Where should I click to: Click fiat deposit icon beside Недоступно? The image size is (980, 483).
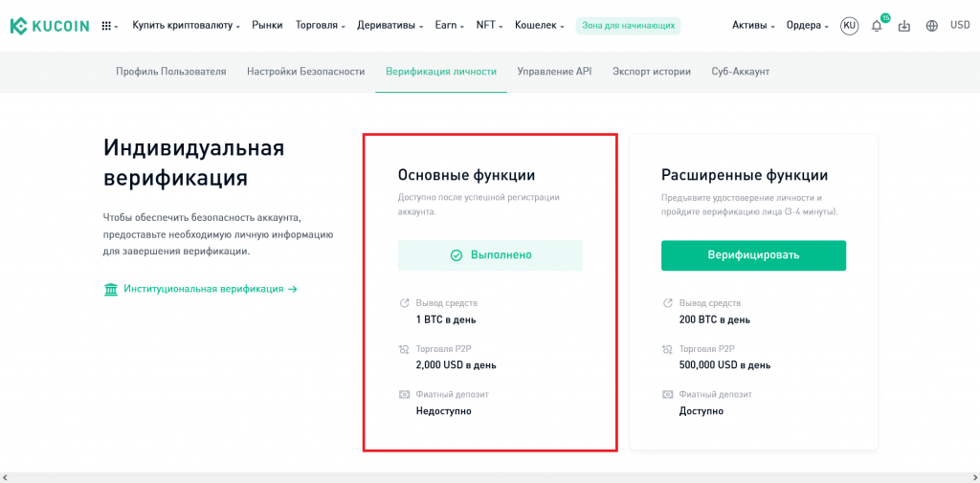(x=404, y=395)
